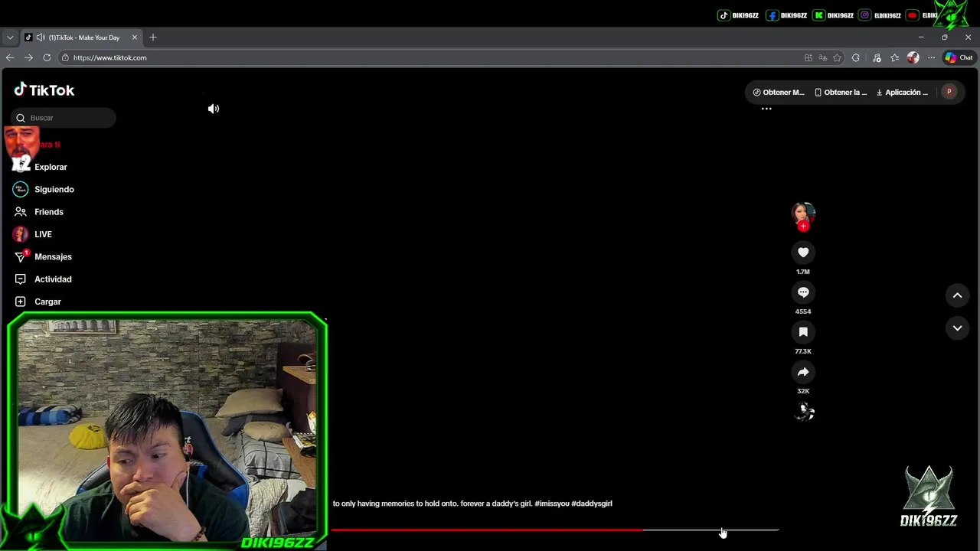This screenshot has height=551, width=980.
Task: Open the creator's profile avatar
Action: 803,213
